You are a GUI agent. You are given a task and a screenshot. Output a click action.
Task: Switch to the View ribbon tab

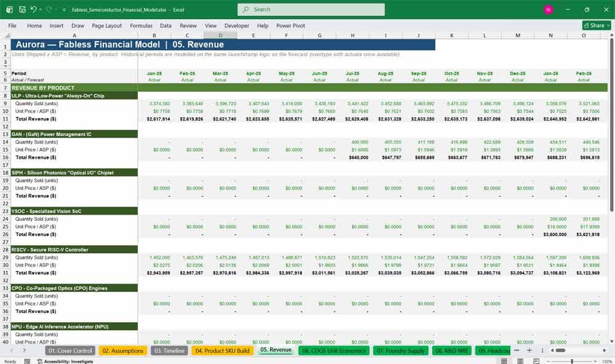point(210,25)
